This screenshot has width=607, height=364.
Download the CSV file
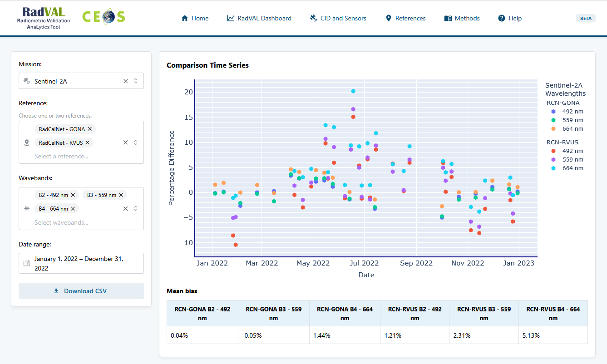(x=81, y=291)
